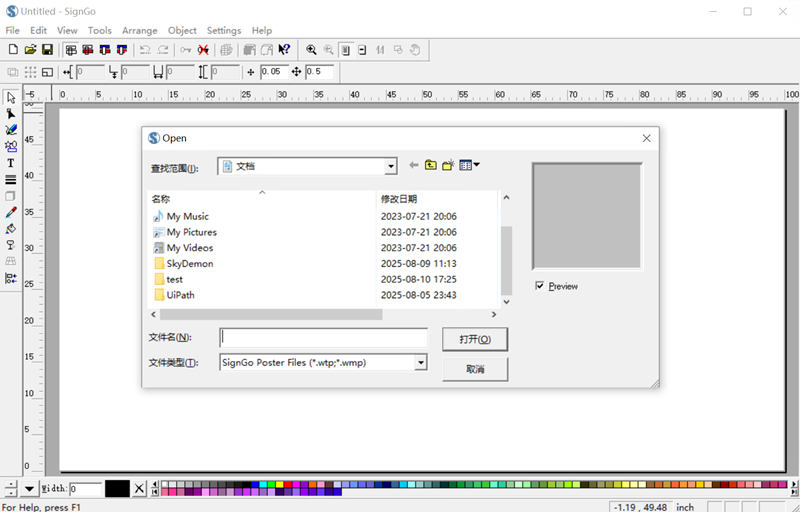Pick the red color swatch in palette

288,484
